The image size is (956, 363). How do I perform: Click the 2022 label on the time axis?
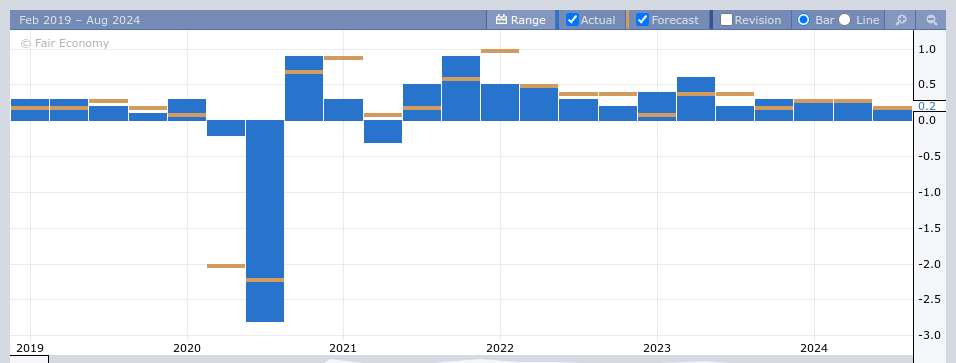500,348
